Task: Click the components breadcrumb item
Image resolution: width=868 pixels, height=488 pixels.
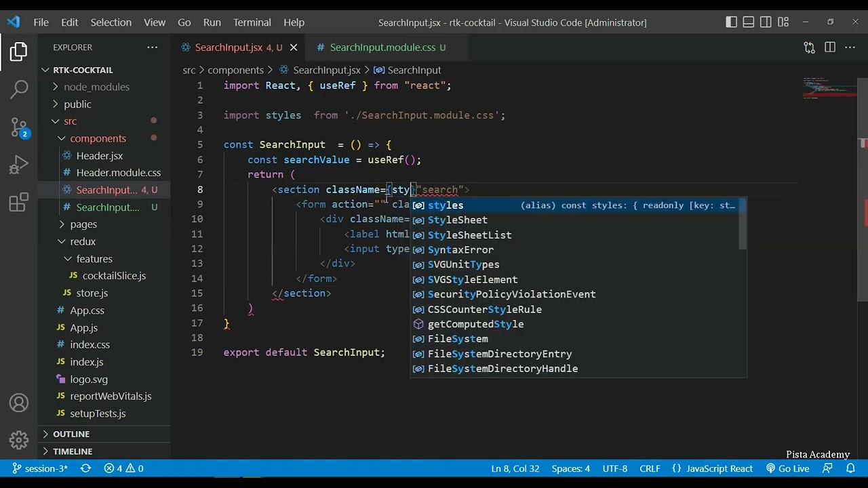Action: point(235,70)
